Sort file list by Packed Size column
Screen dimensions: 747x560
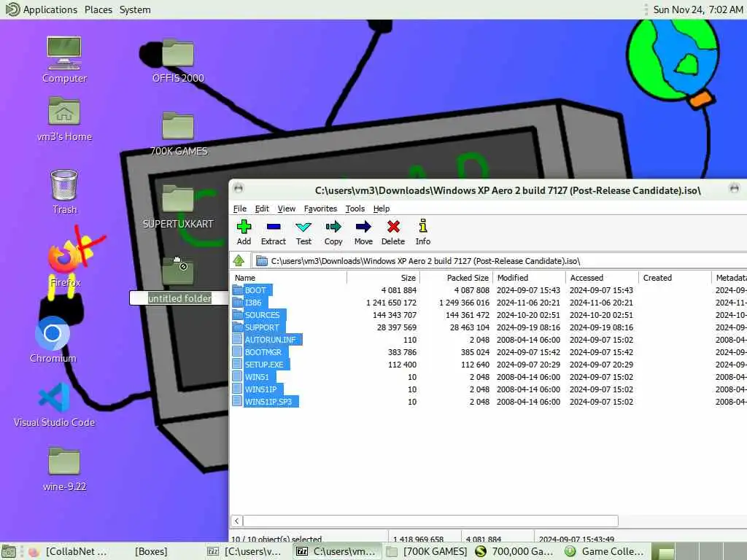(x=455, y=278)
